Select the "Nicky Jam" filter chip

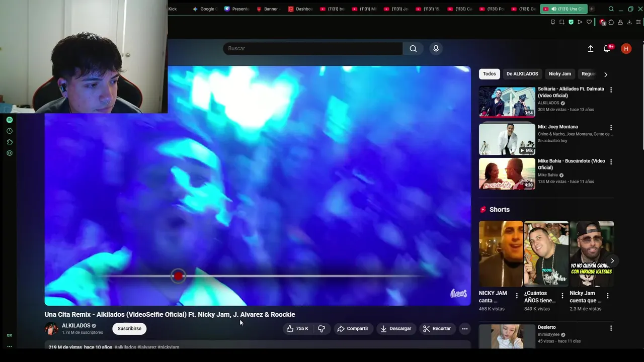(x=560, y=74)
